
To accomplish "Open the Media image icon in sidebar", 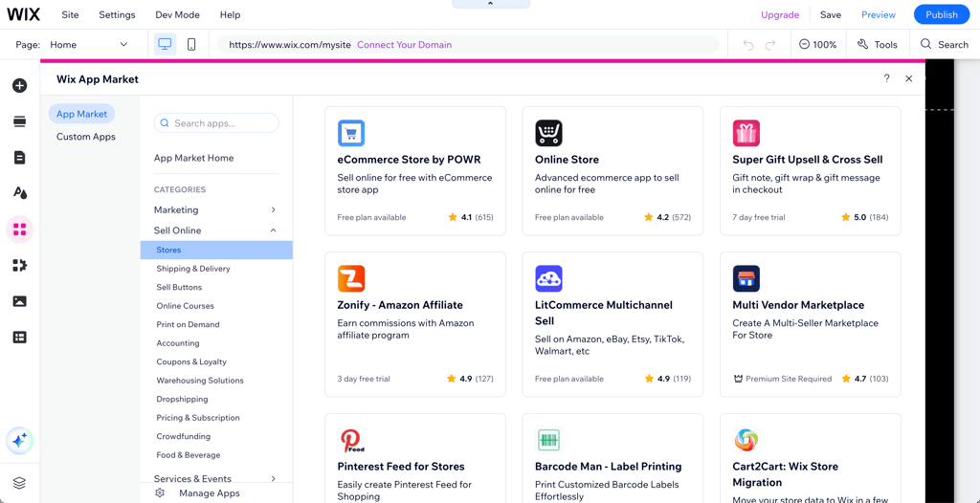I will [x=19, y=301].
